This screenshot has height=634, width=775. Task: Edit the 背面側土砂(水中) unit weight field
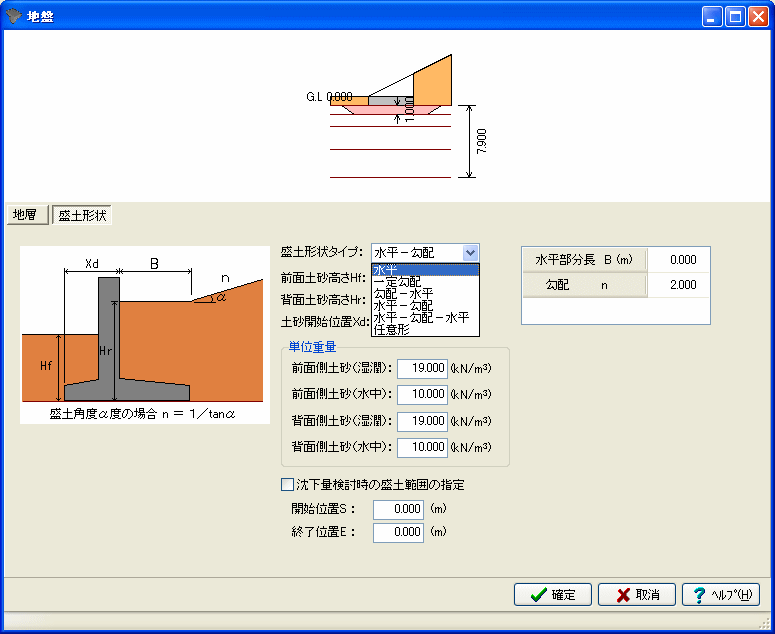[x=423, y=447]
